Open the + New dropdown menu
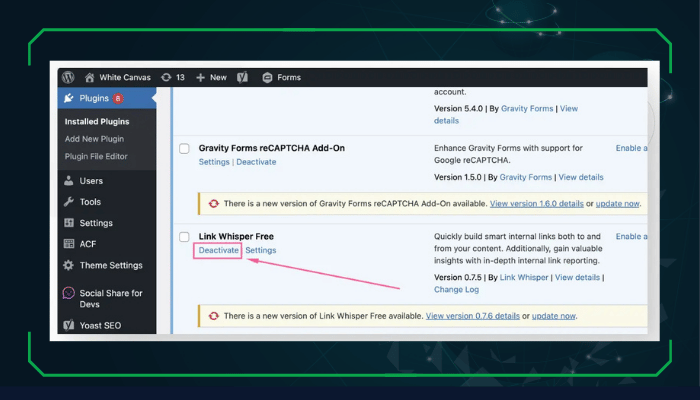Screen dimensions: 700x400 [211, 77]
